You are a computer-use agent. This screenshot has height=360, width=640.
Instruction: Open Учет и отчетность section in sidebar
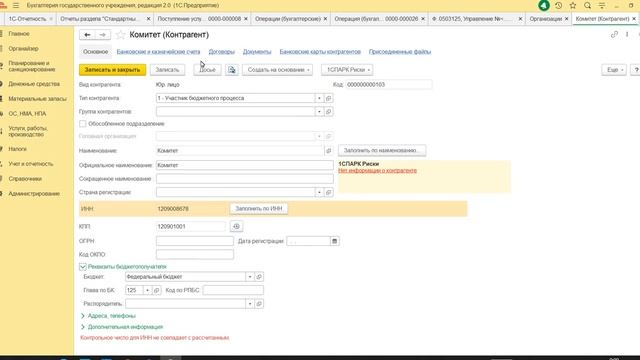31,164
